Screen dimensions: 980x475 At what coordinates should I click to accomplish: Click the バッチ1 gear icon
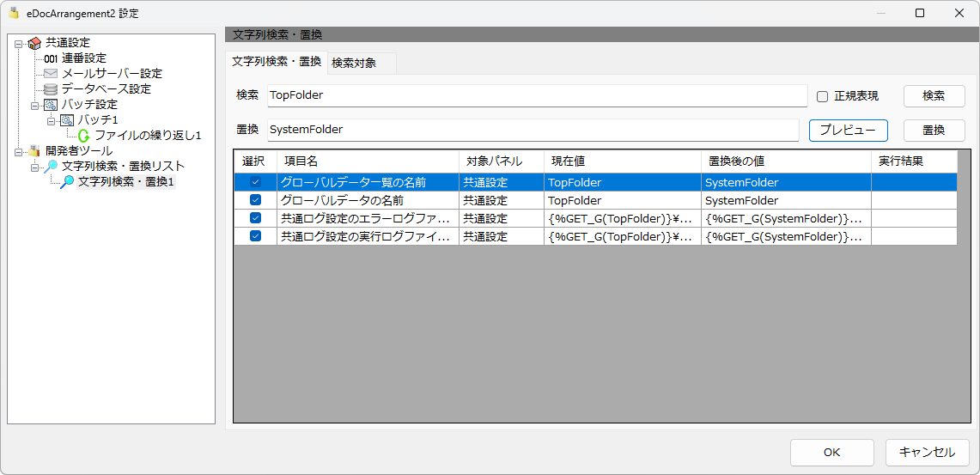(67, 120)
